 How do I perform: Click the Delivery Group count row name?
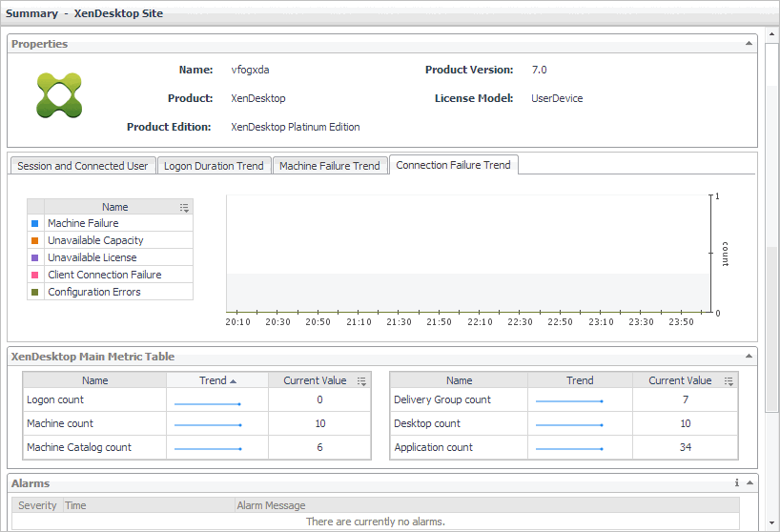(442, 399)
